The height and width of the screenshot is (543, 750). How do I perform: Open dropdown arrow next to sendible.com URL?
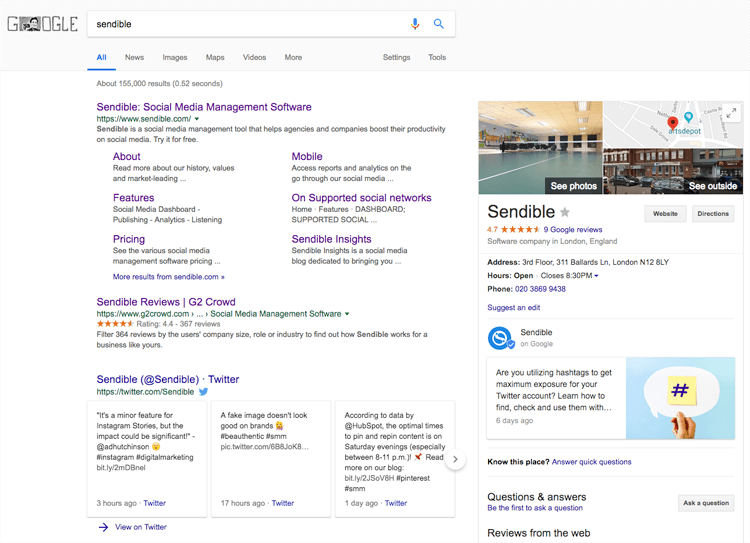tap(197, 119)
